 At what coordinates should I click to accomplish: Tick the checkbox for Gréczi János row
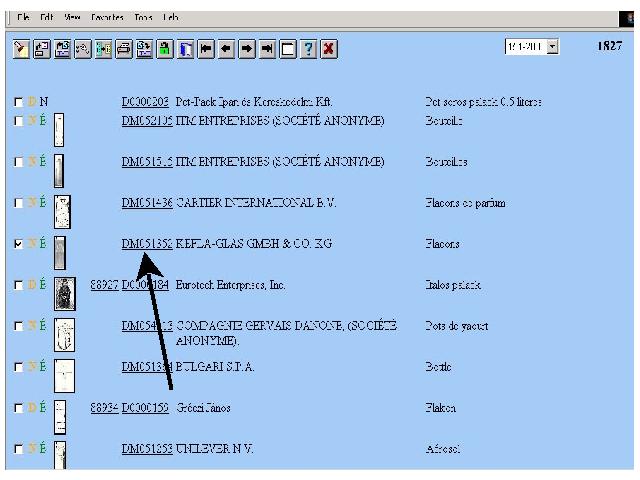(18, 408)
